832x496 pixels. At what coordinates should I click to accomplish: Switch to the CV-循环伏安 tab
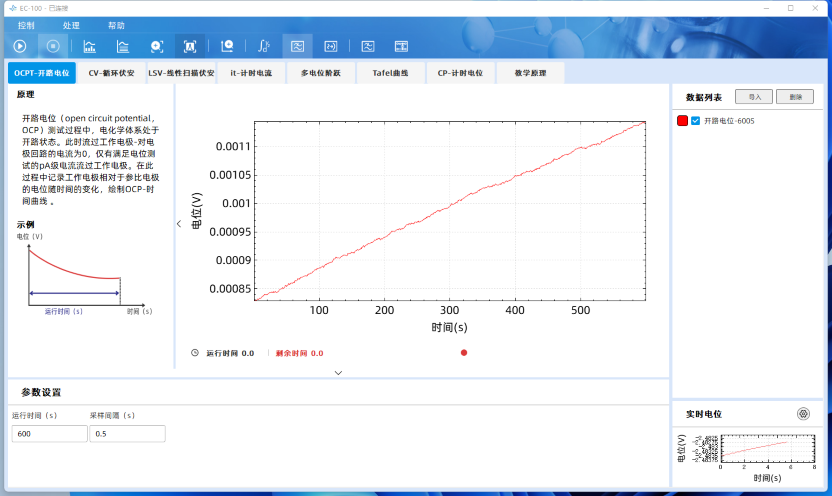[111, 73]
